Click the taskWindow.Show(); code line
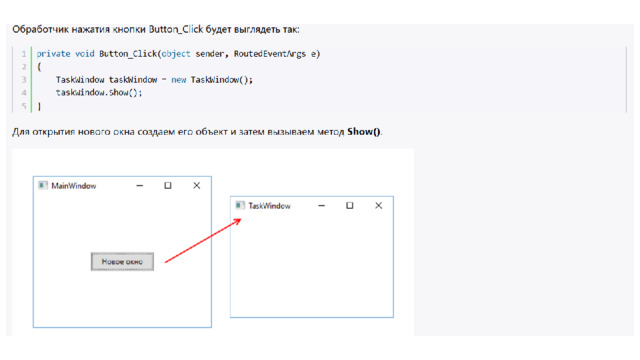This screenshot has height=360, width=640. (99, 93)
